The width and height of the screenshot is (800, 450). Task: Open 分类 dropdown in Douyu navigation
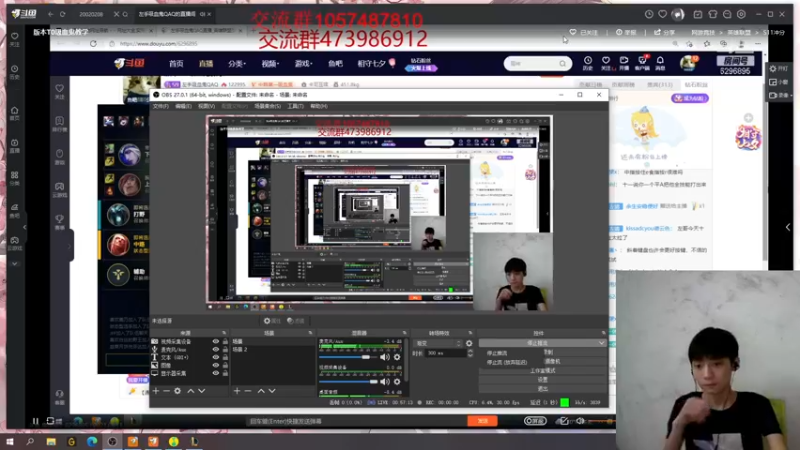(237, 64)
